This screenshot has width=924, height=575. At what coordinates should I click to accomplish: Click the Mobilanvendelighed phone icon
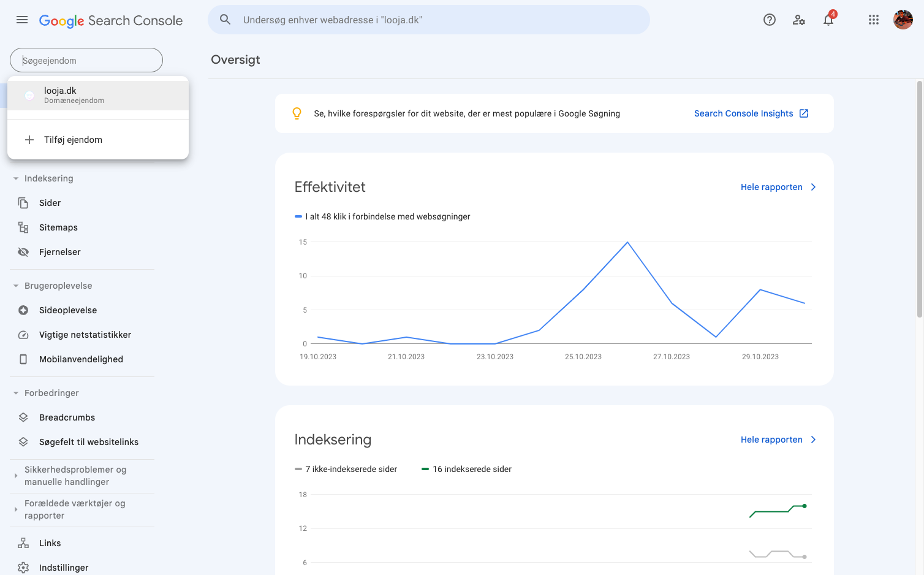[x=23, y=359]
